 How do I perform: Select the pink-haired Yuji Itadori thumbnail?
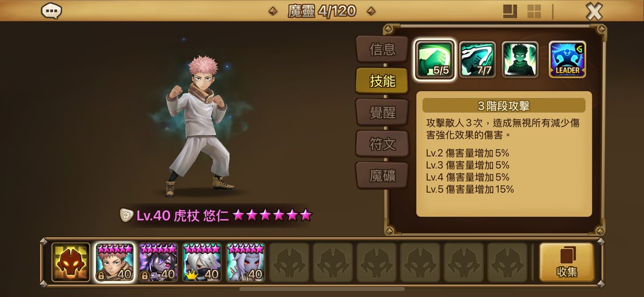pyautogui.click(x=115, y=262)
